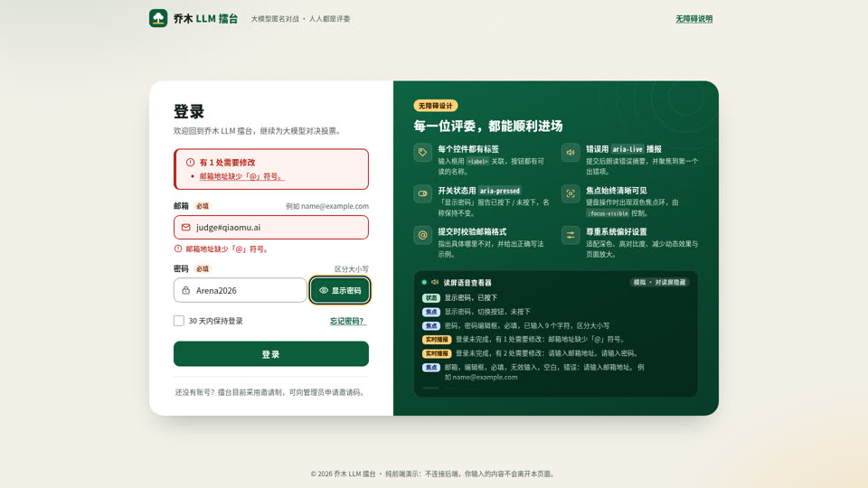The image size is (868, 488).
Task: Click the speaker icon in 读屏语音查看器 header
Action: (x=435, y=282)
